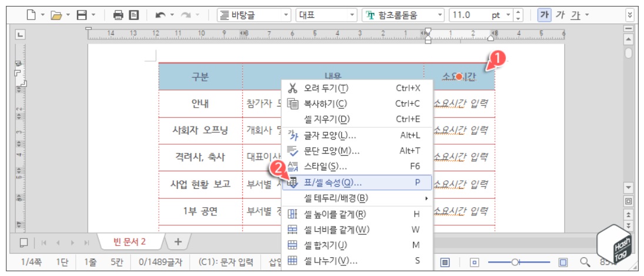The width and height of the screenshot is (644, 276).
Task: Choose 셀 너비를 같게(W) menu entry
Action: (x=357, y=230)
